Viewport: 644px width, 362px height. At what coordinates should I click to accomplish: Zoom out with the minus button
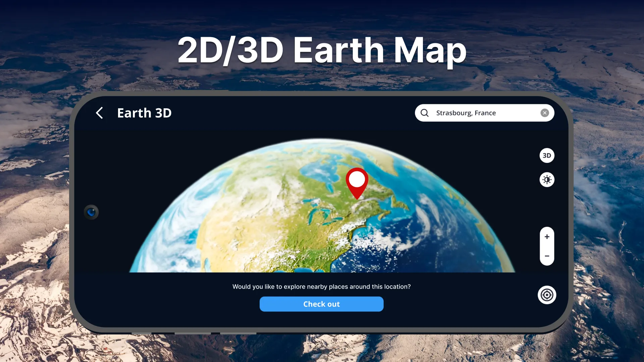(547, 256)
